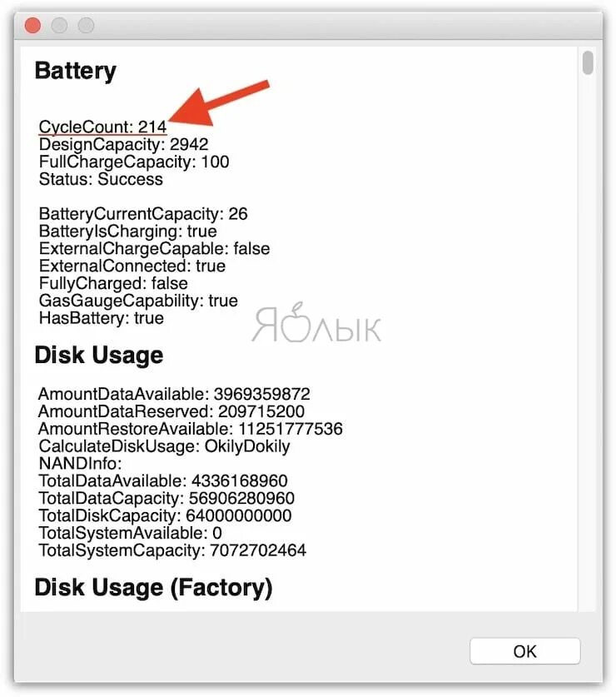The image size is (616, 697).
Task: Click the Disk Usage section heading
Action: point(99,356)
